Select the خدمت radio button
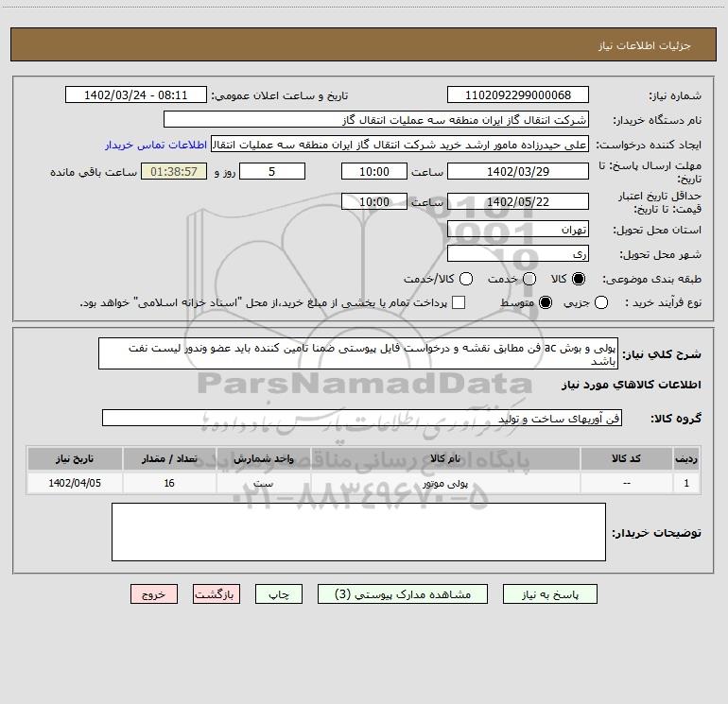 pyautogui.click(x=529, y=279)
